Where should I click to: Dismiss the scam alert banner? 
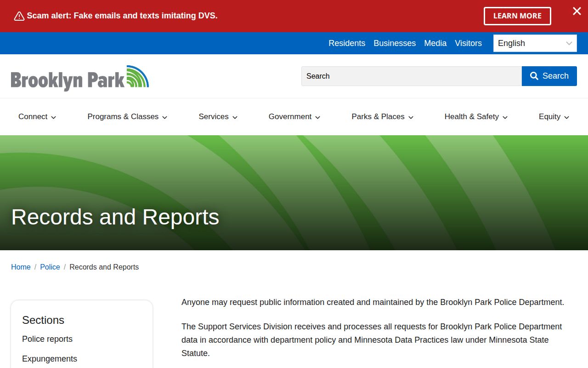click(577, 11)
